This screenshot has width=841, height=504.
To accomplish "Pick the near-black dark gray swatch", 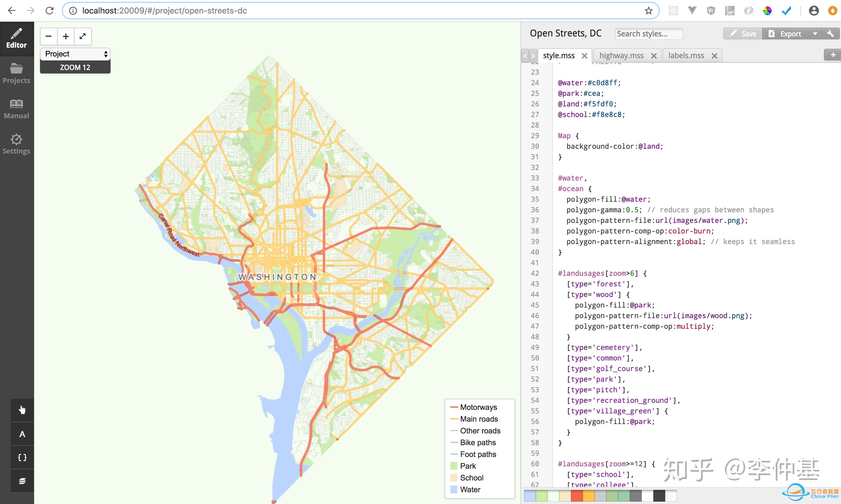I will pyautogui.click(x=659, y=495).
